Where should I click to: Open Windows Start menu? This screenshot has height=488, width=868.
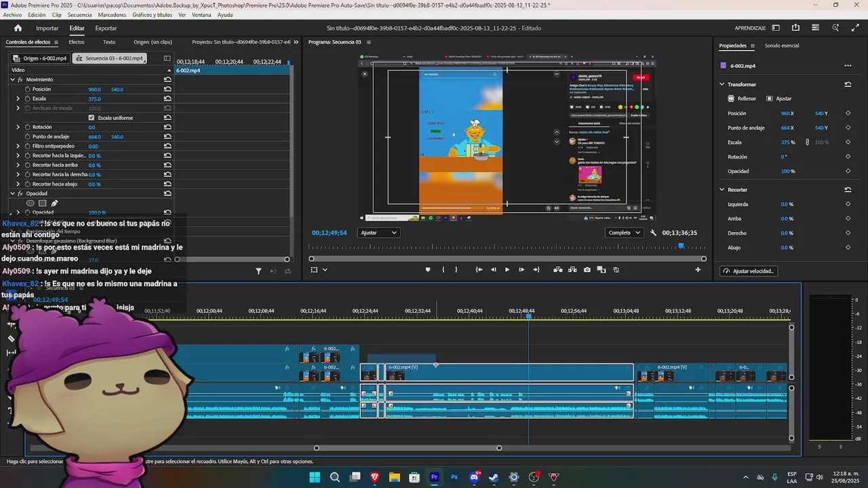[315, 477]
